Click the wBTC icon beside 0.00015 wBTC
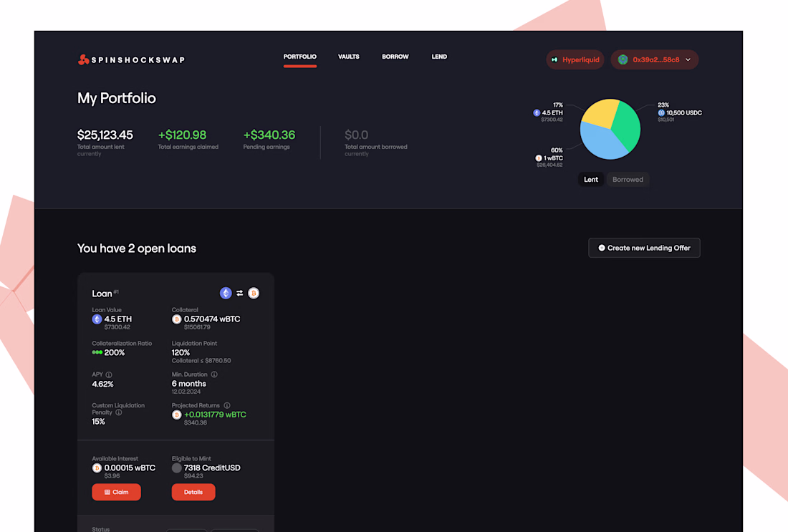The height and width of the screenshot is (532, 788). (x=97, y=468)
